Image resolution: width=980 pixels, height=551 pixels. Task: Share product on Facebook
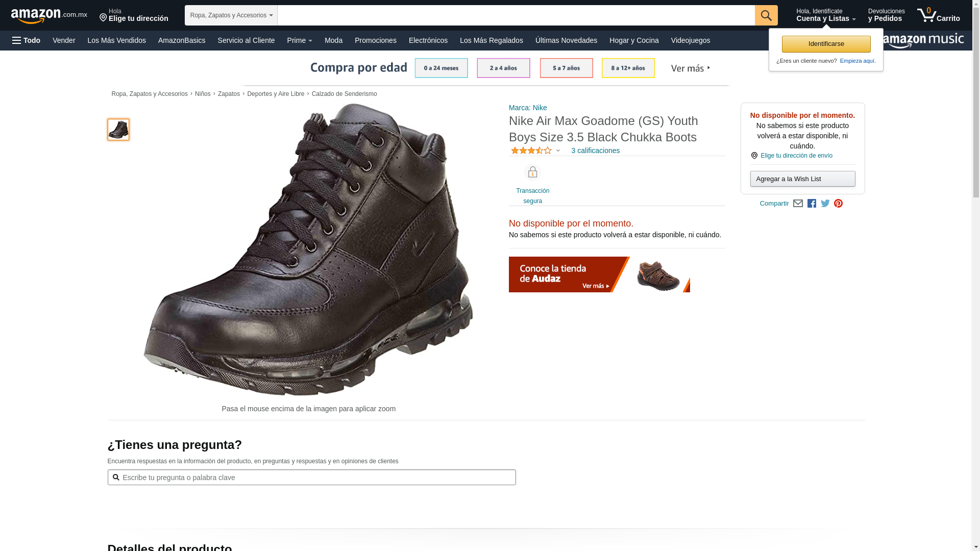(812, 204)
